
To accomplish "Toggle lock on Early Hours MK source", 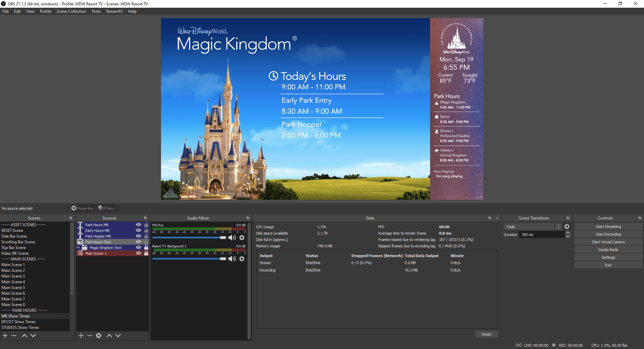I will click(146, 231).
